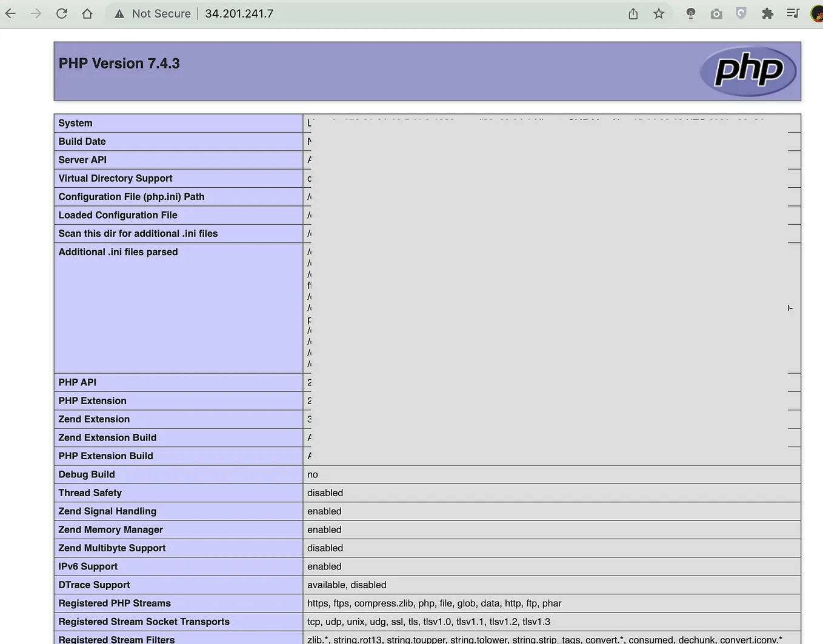Click the socket transports list tcp, udp, unix

pyautogui.click(x=428, y=622)
